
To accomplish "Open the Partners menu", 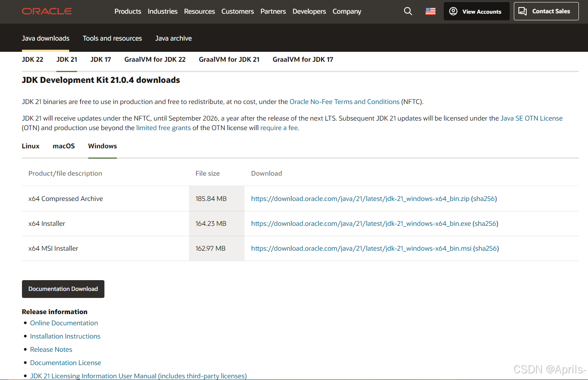I will [273, 12].
